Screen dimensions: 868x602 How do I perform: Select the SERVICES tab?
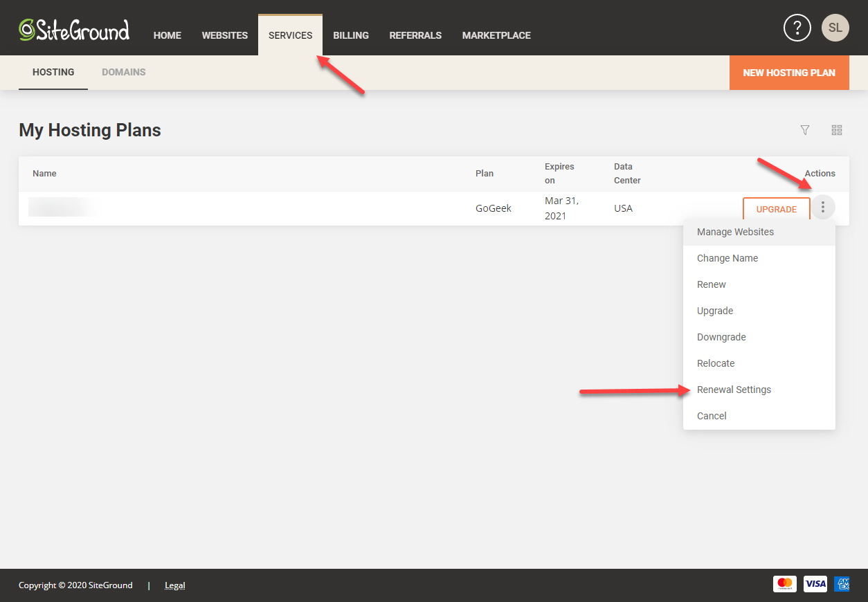[x=291, y=35]
